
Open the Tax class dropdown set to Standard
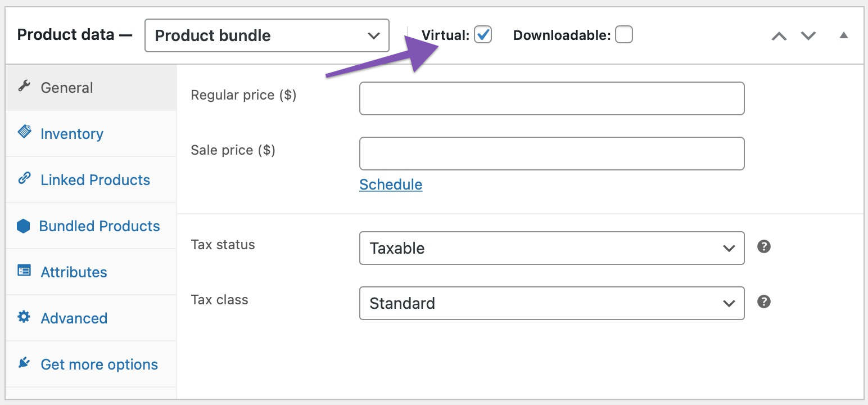[x=551, y=303]
